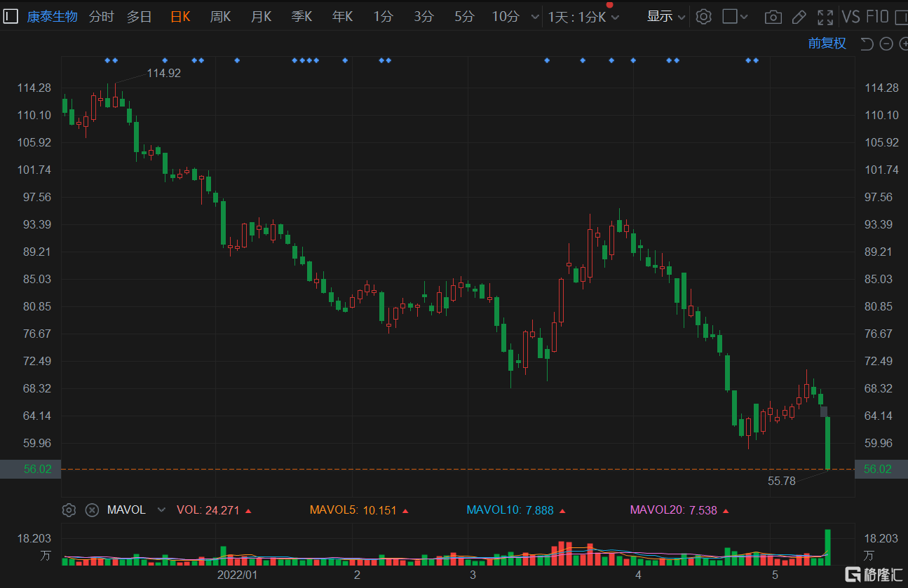Image resolution: width=908 pixels, height=588 pixels.
Task: Switch to 3分 three-minute chart
Action: 423,16
